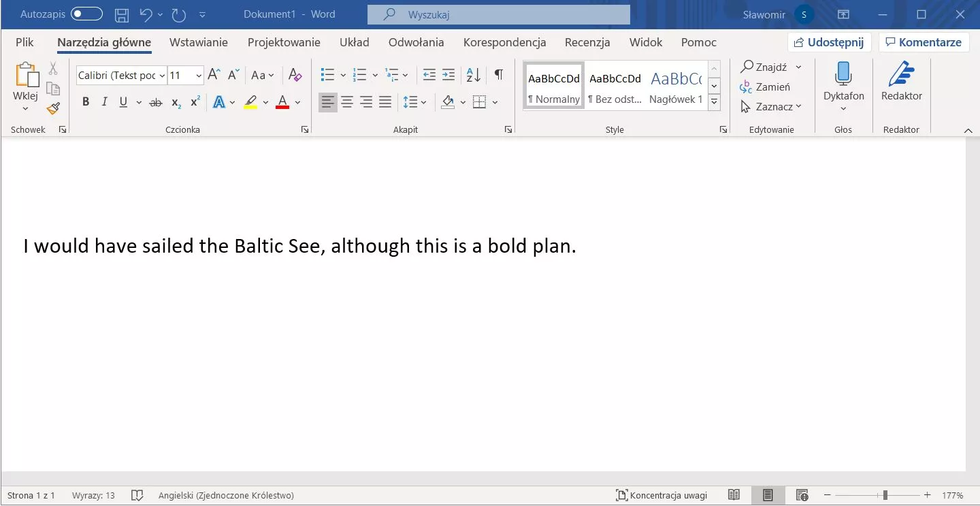Click the Dyktafon microphone icon

coord(843,74)
